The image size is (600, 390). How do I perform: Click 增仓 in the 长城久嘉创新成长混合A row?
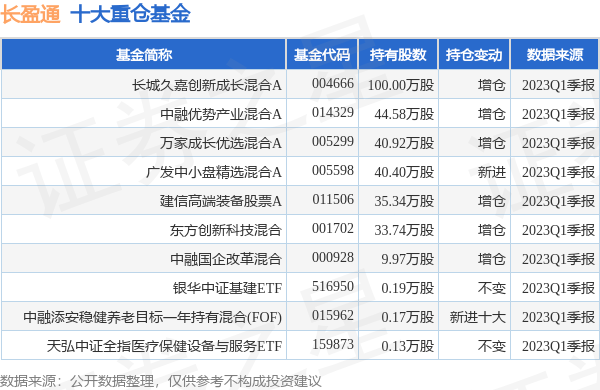click(x=492, y=85)
